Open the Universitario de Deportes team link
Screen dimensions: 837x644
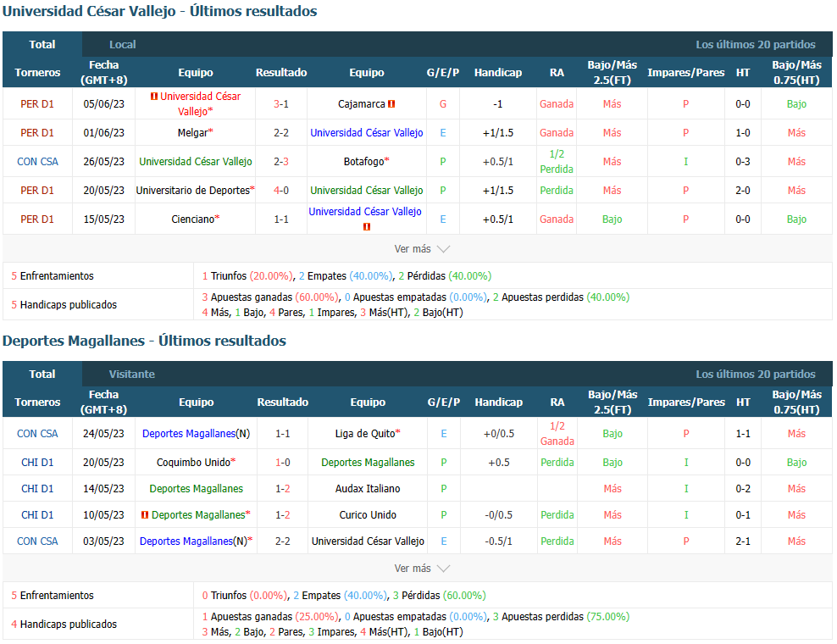click(192, 191)
